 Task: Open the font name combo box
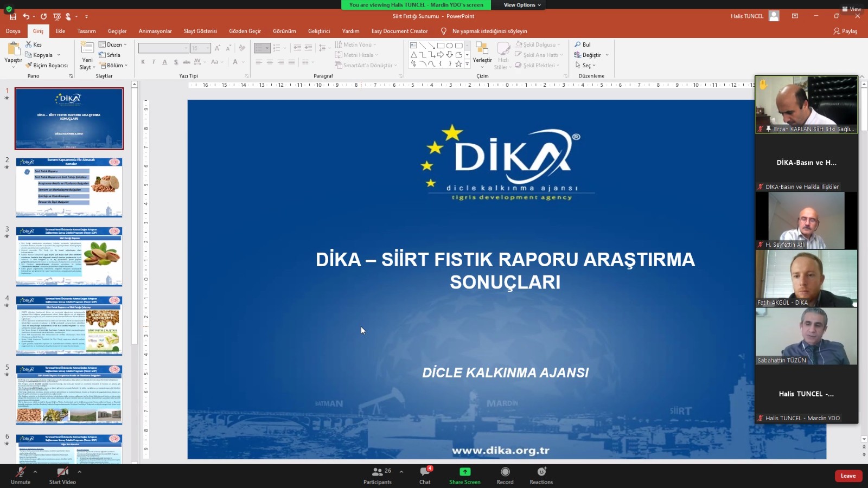click(163, 48)
